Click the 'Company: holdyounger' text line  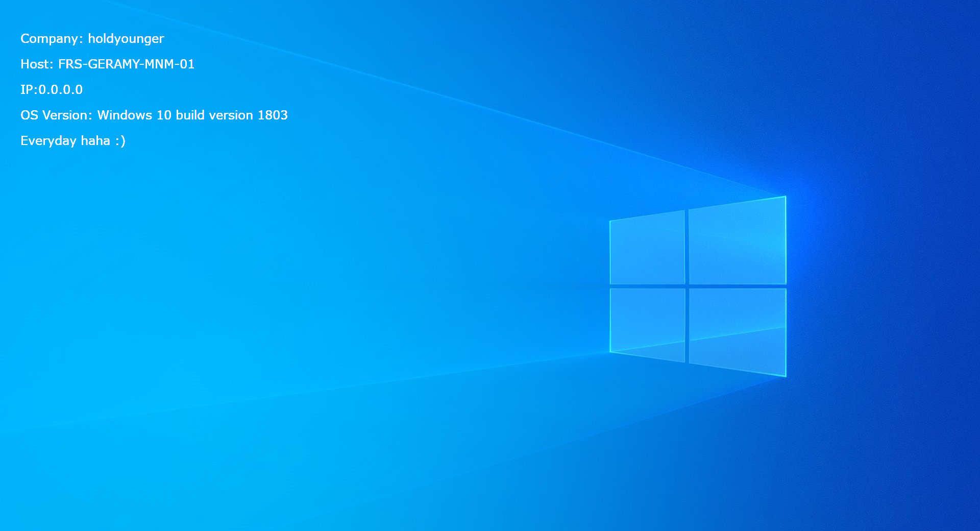coord(92,39)
